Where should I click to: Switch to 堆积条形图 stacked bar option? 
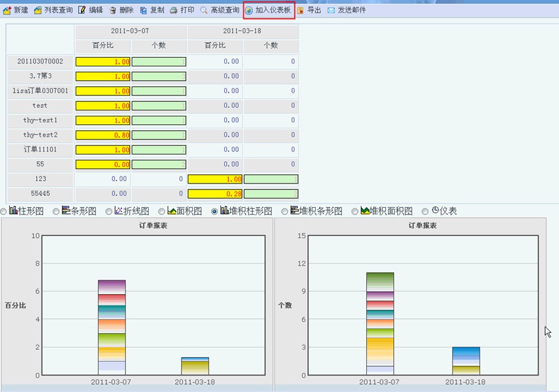[x=285, y=211]
